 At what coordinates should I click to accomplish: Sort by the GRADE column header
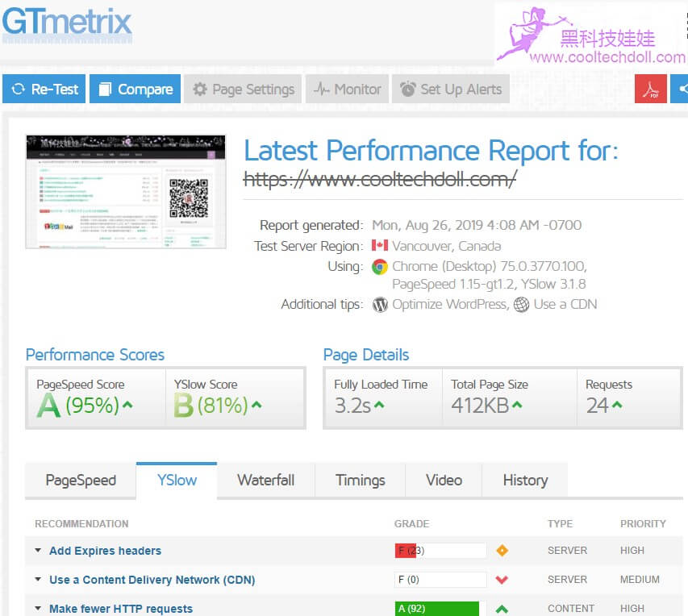pos(411,524)
